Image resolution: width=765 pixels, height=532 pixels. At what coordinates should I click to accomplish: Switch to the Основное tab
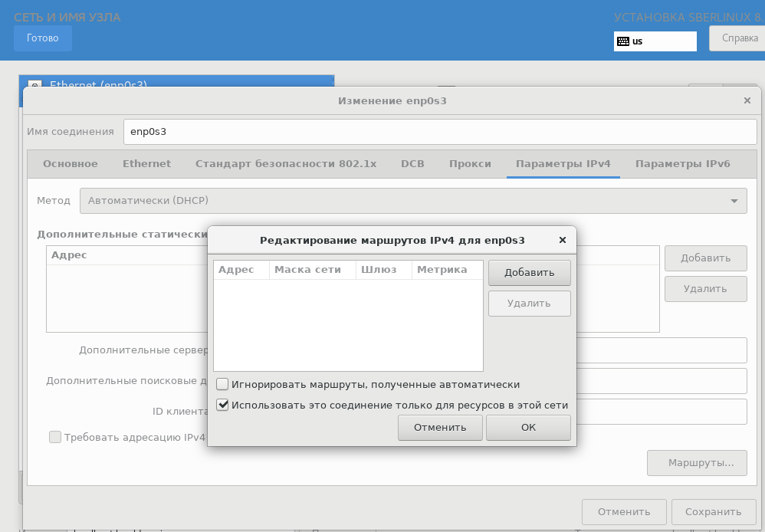(70, 163)
